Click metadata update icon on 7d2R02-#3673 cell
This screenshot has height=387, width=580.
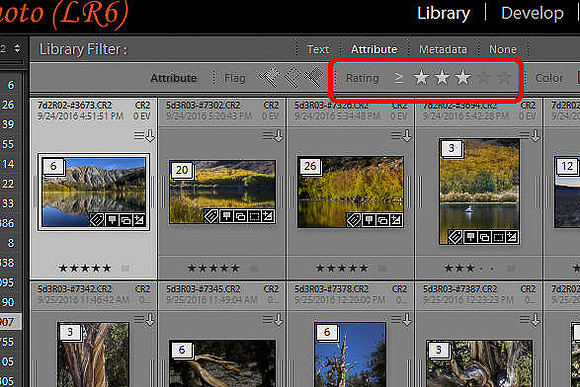[144, 135]
